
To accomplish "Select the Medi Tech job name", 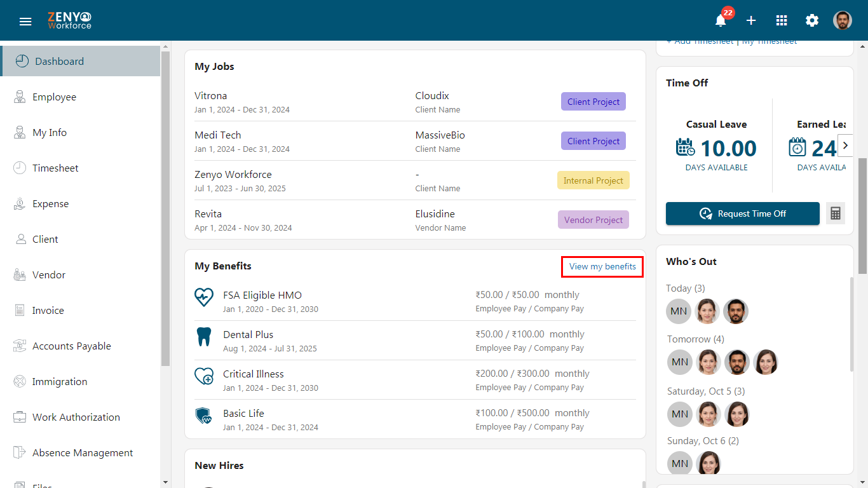I will coord(218,135).
